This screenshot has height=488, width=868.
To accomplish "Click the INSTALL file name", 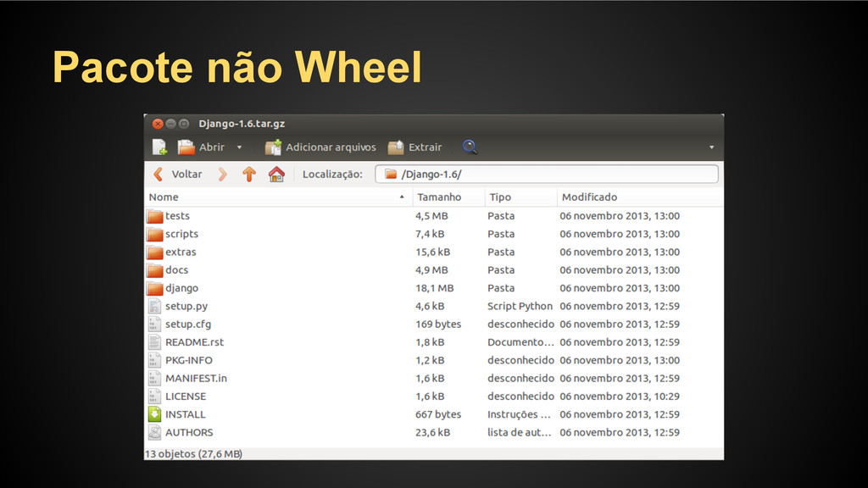I will pos(186,414).
